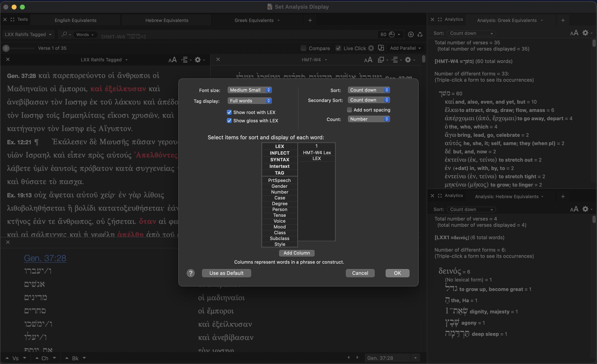Click the pie chart stats icon

392,34
